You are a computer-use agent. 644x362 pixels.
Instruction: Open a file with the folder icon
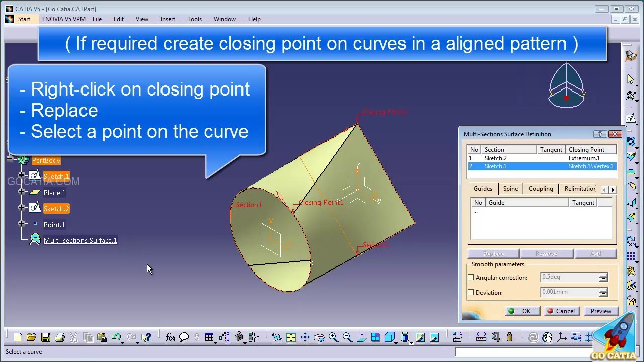tap(31, 337)
